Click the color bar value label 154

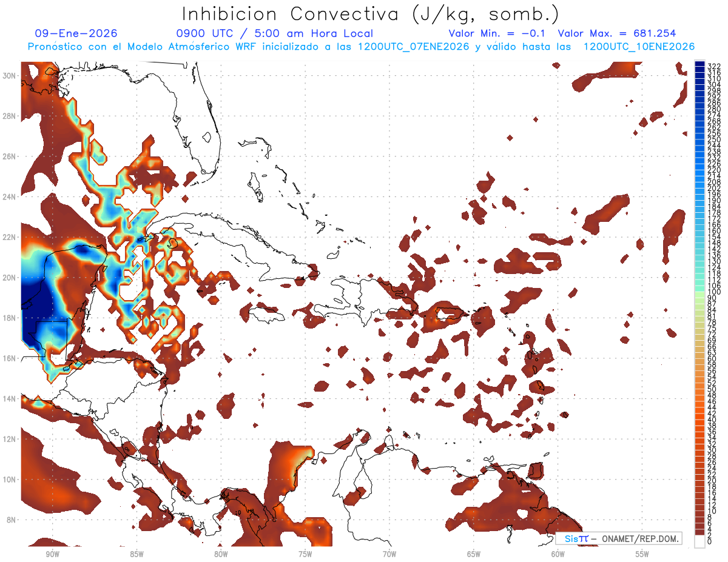pyautogui.click(x=713, y=237)
